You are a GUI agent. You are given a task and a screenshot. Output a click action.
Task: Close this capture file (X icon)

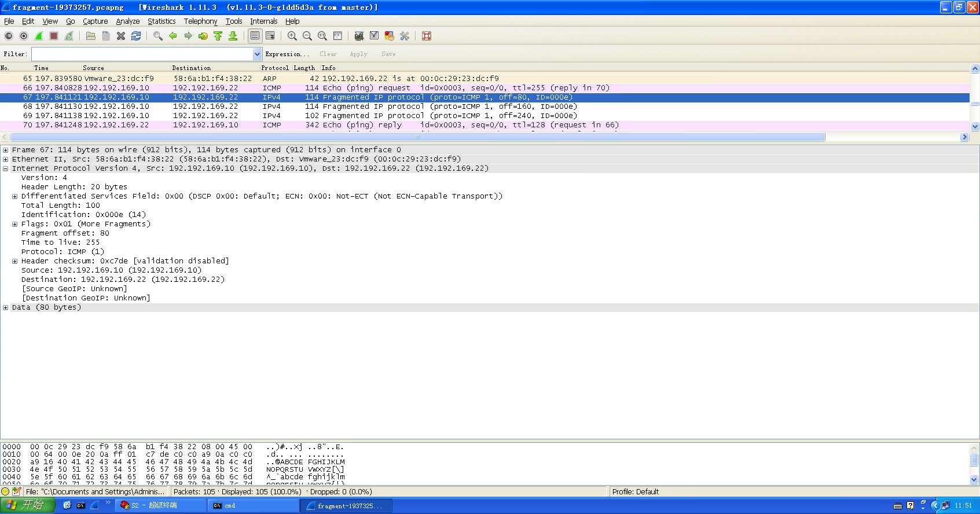click(121, 36)
